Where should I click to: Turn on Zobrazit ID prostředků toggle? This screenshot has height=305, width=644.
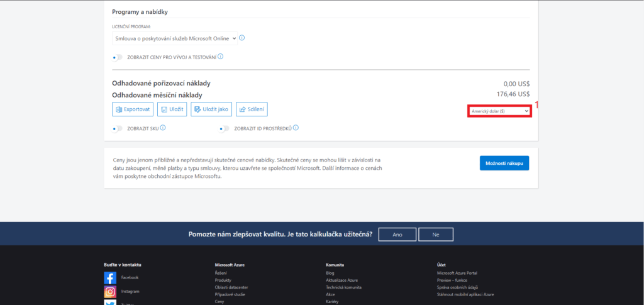(225, 129)
